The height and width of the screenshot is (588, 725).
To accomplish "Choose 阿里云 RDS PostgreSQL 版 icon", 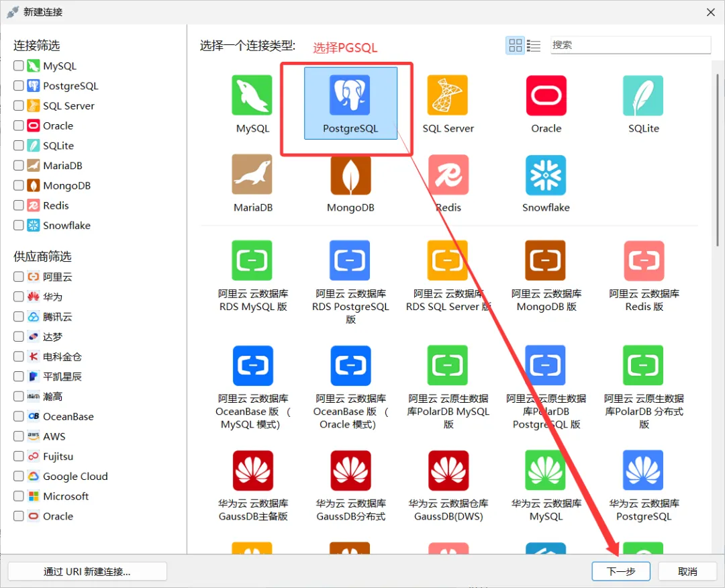I will tap(350, 260).
